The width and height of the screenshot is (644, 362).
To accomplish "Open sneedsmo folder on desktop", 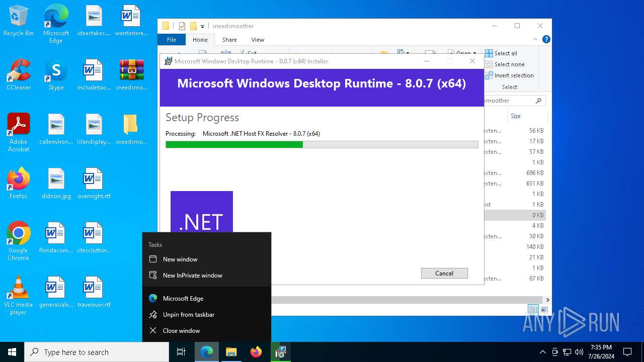I will point(131,129).
